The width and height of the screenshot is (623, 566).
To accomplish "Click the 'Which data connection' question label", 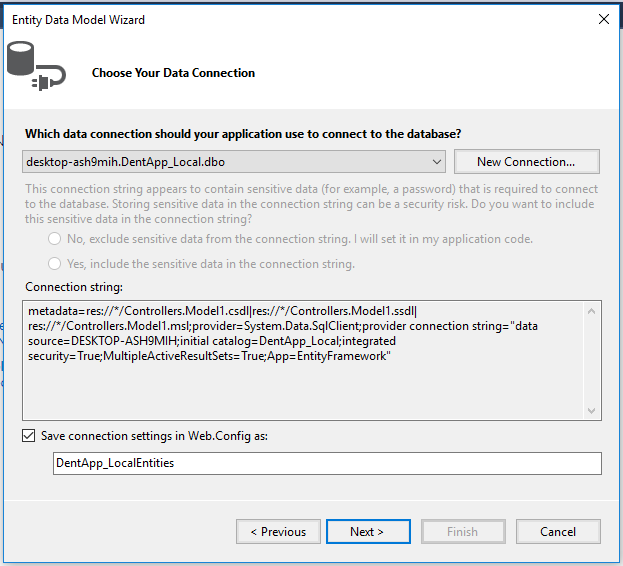I will click(243, 134).
